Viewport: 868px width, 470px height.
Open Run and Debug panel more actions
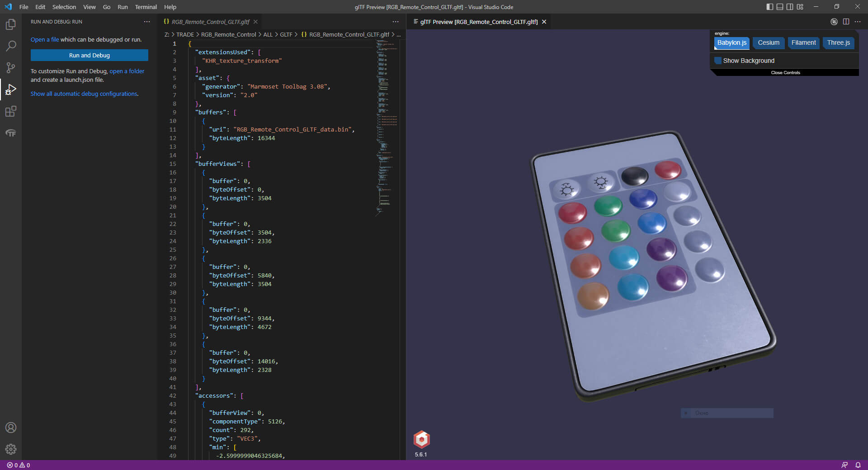(147, 22)
